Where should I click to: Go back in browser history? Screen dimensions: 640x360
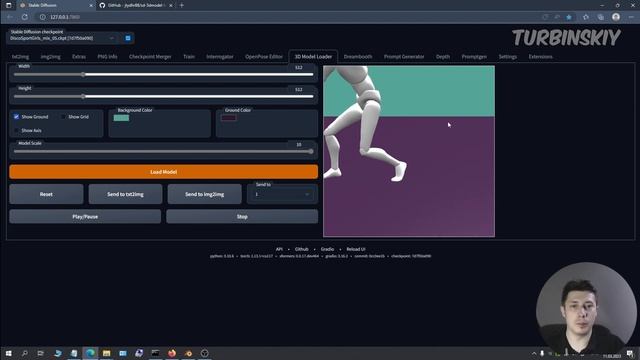click(x=10, y=17)
